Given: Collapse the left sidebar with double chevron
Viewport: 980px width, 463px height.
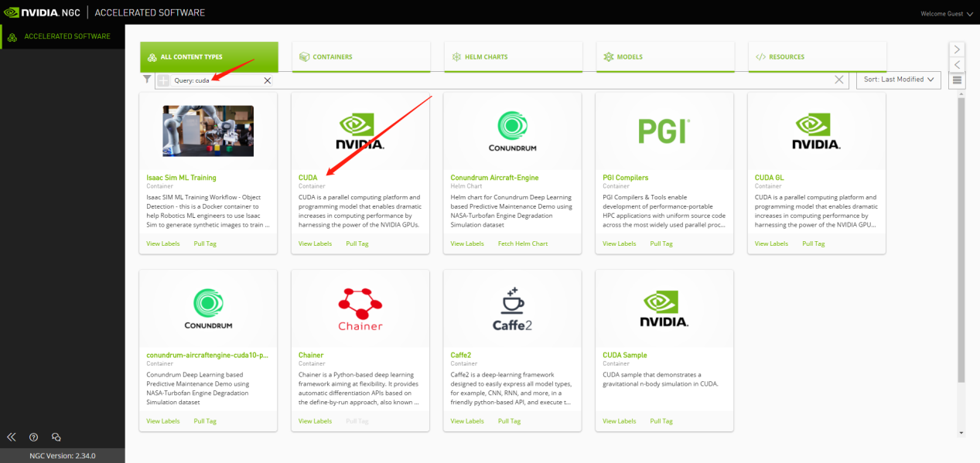Looking at the screenshot, I should coord(12,437).
